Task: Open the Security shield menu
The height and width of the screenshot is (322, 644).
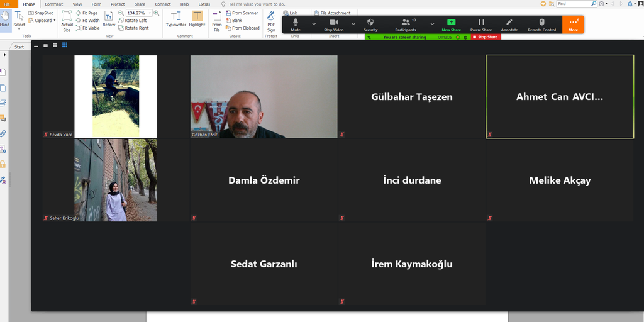Action: coord(370,24)
